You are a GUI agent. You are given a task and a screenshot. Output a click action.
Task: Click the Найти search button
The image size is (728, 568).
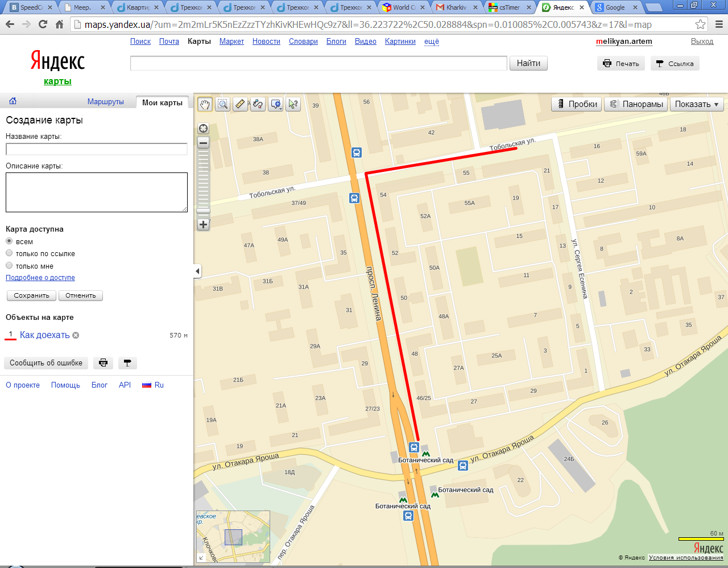pos(528,63)
